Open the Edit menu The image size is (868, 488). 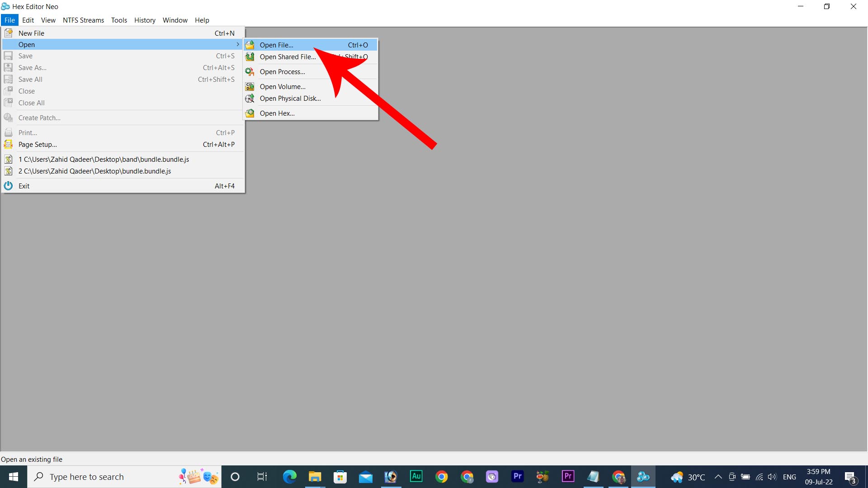28,20
